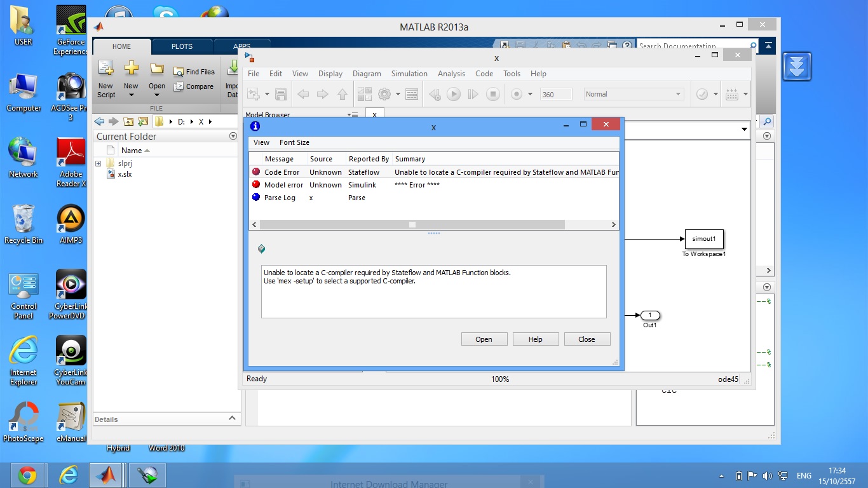Click Simulink Forward navigation arrow
868x488 pixels.
(x=323, y=94)
